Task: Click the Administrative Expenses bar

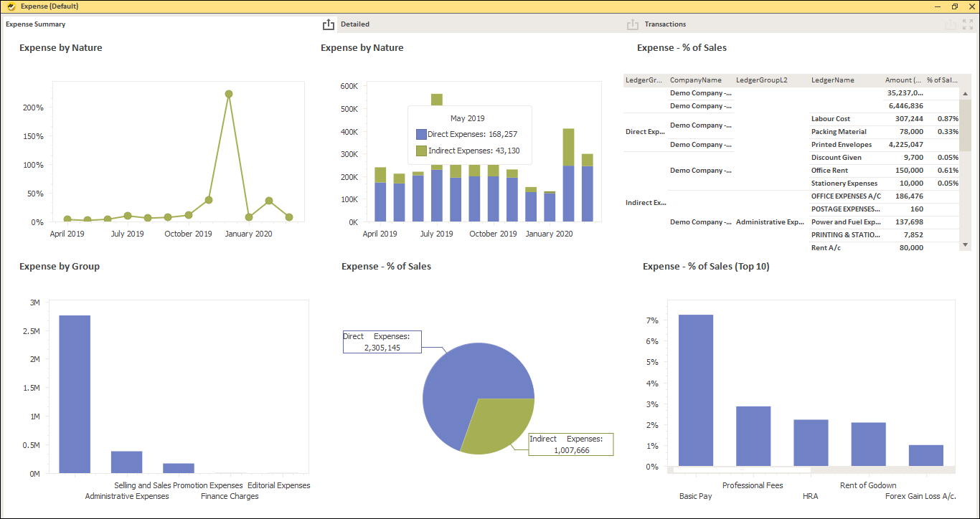Action: [75, 394]
